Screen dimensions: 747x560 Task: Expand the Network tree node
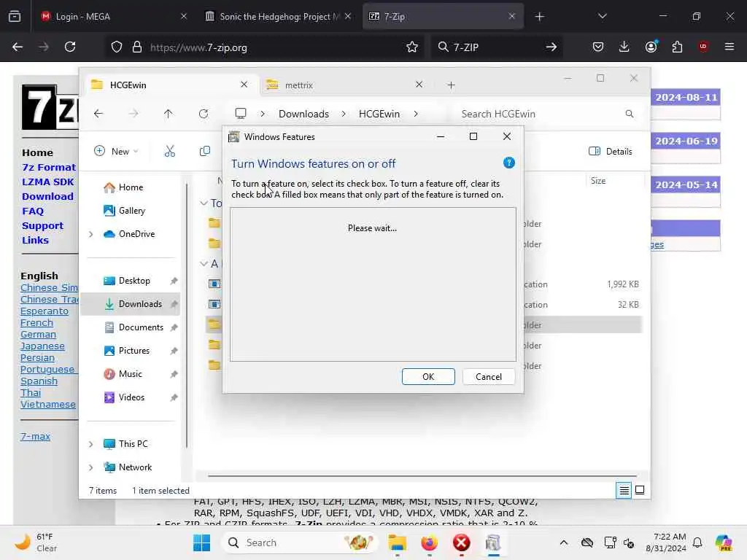coord(90,467)
